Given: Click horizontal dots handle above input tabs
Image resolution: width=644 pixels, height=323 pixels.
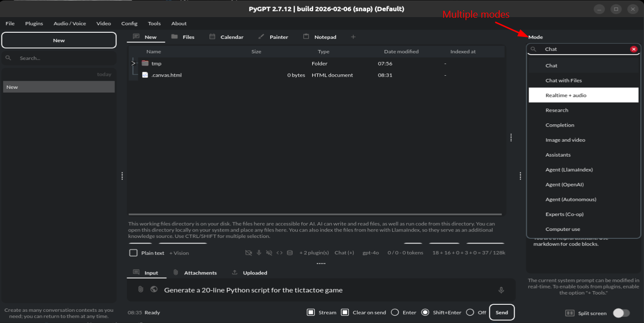Looking at the screenshot, I should point(321,264).
